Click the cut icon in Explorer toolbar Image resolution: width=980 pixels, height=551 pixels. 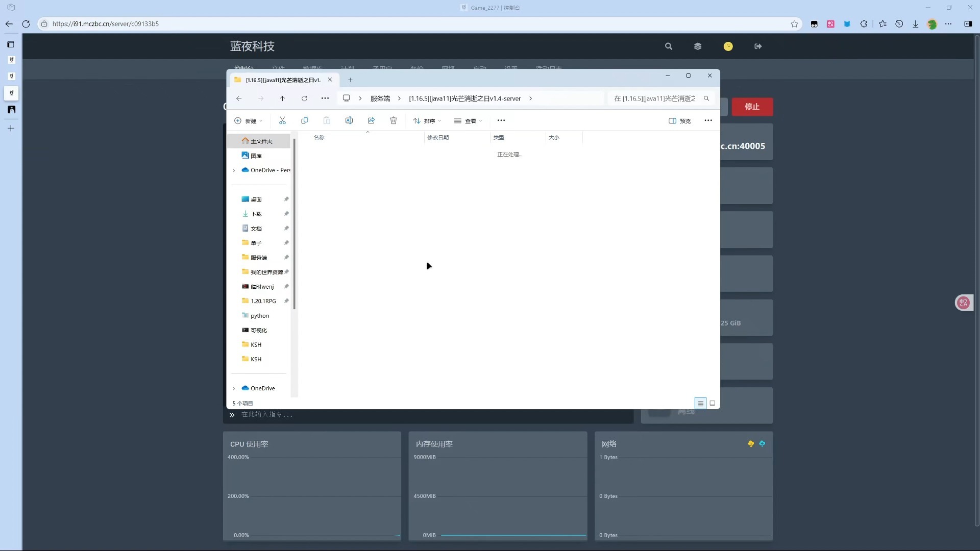click(x=282, y=121)
